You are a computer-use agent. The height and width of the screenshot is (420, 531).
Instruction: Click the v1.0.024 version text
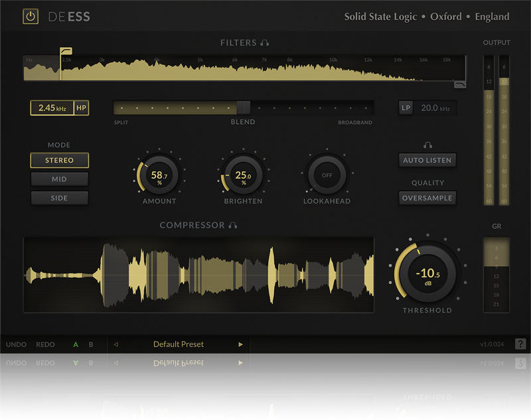pos(492,344)
